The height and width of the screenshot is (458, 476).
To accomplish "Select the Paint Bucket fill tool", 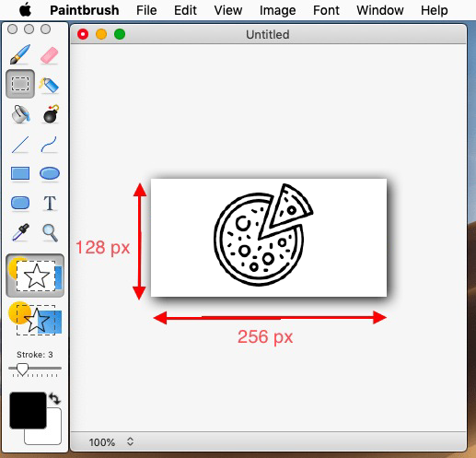I will [20, 114].
